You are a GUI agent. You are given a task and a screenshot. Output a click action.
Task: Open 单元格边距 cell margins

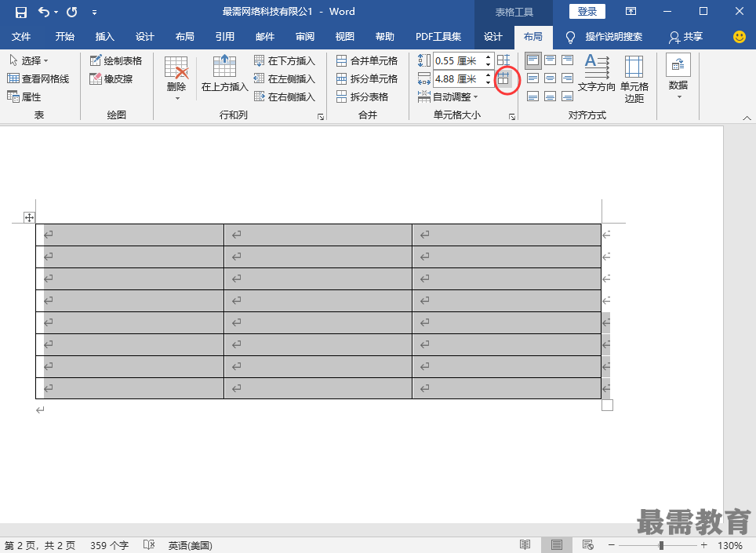pyautogui.click(x=634, y=78)
